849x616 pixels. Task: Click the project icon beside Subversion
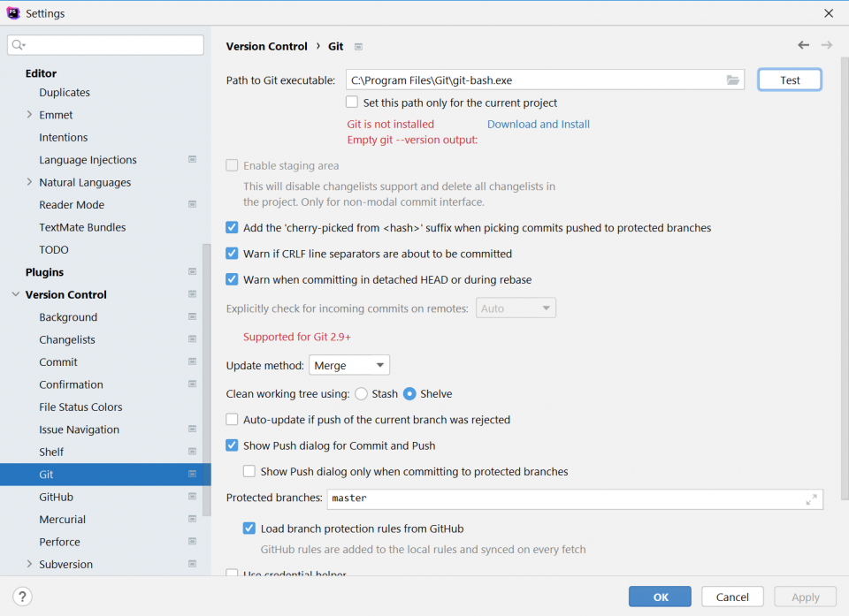point(192,564)
